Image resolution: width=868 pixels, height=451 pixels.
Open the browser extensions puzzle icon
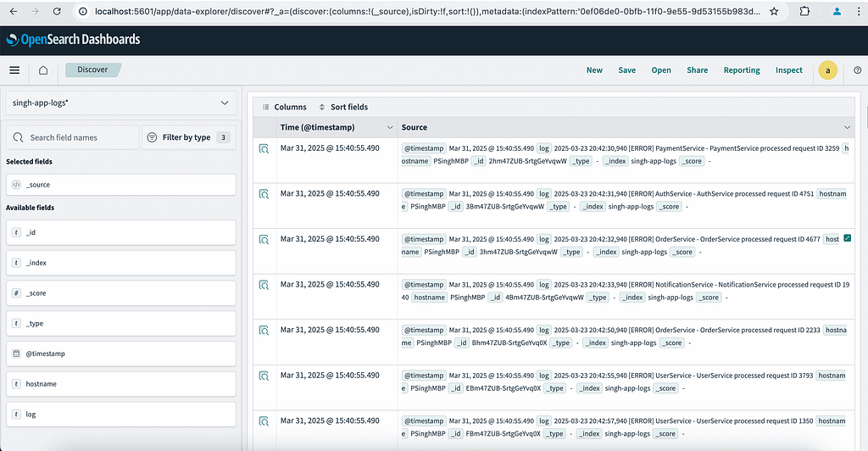[x=805, y=11]
